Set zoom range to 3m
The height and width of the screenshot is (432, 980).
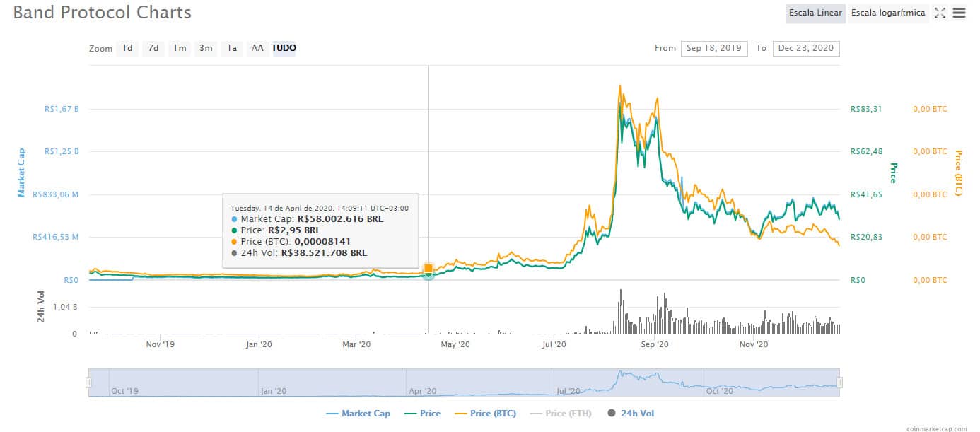pyautogui.click(x=206, y=48)
